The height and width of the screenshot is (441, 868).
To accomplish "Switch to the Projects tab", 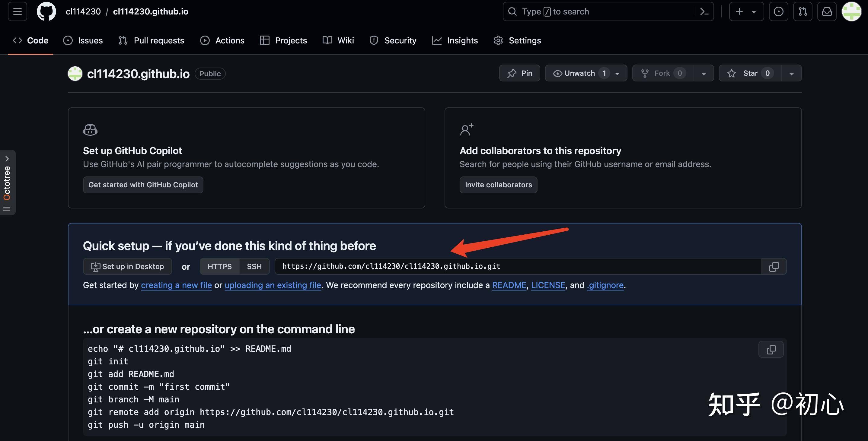I will (x=283, y=40).
